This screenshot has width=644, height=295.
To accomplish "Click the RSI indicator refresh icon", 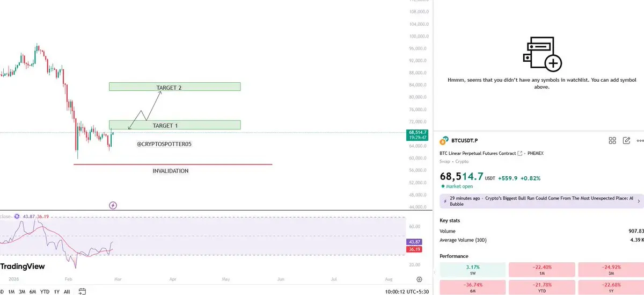I will click(17, 216).
